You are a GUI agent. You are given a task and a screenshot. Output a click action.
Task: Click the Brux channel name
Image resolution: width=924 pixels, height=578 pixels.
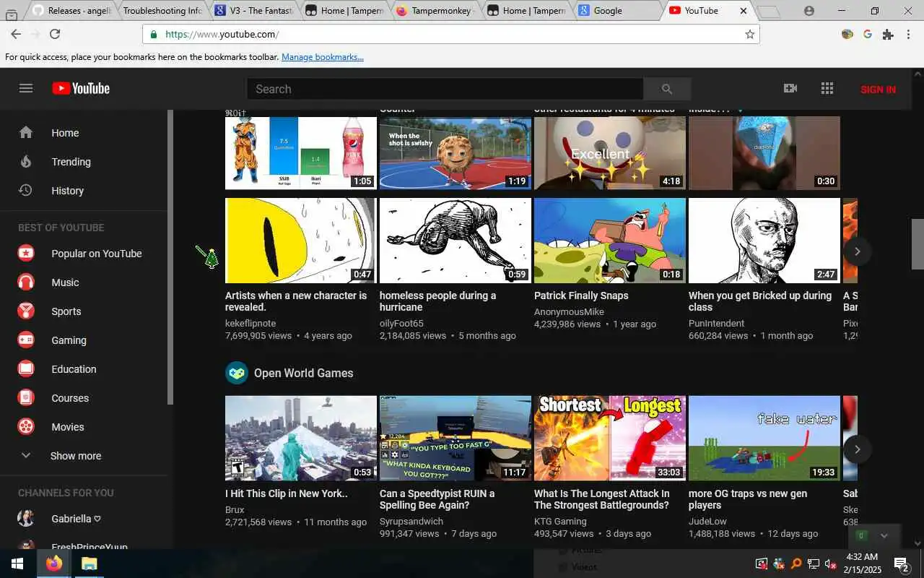235,510
